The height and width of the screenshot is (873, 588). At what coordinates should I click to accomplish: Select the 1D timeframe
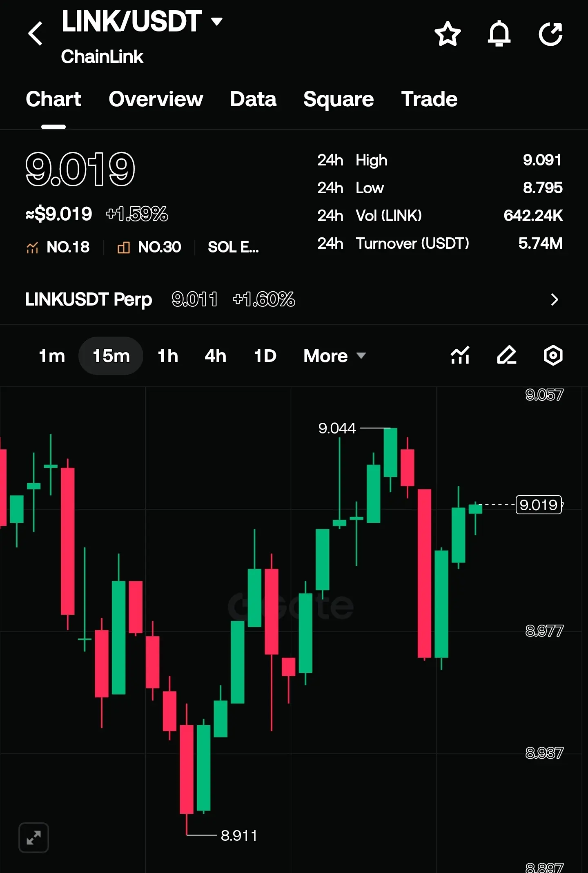click(265, 356)
